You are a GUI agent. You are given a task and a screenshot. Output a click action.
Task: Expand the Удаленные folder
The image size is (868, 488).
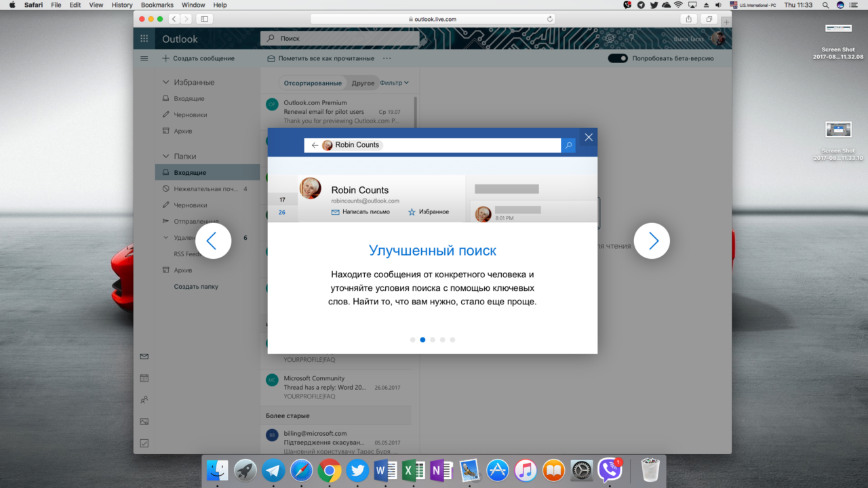(166, 238)
